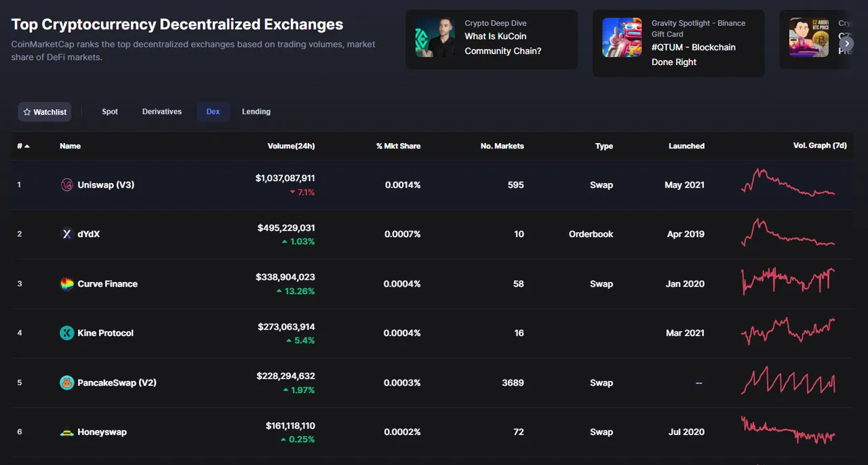Click the Crypto Deep Dive thumbnail image

coord(435,37)
